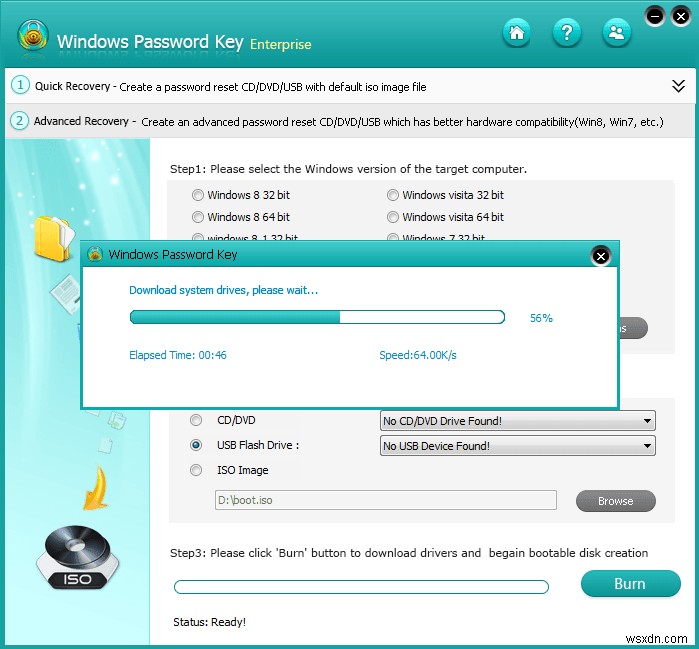Click the ISO path field D:\boot.iso
Viewport: 699px width, 649px height.
[386, 500]
